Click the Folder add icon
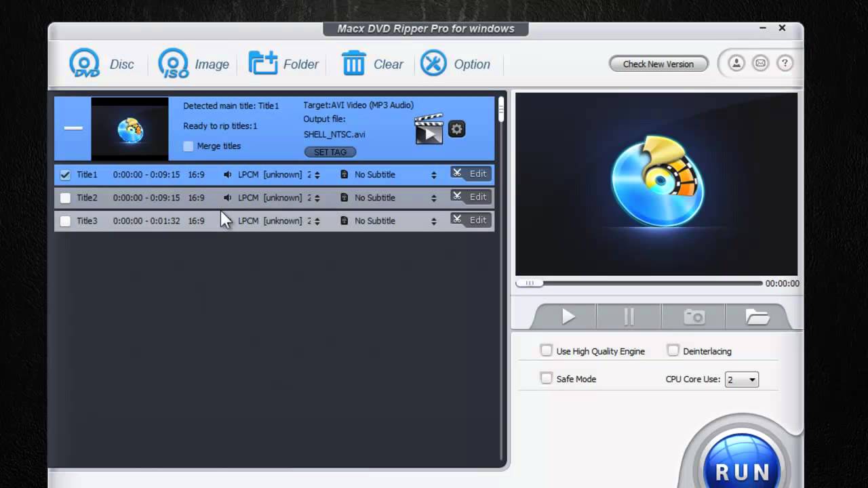The height and width of the screenshot is (488, 868). (263, 63)
